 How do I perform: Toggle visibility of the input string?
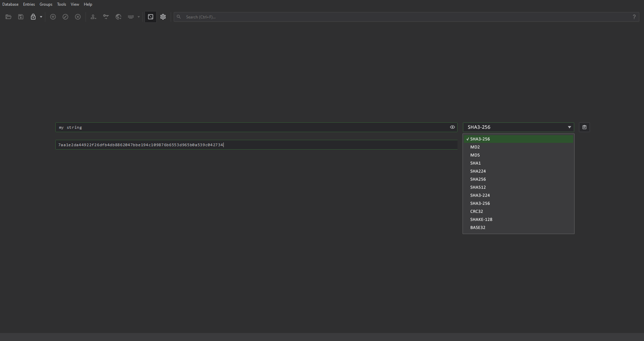(x=452, y=127)
